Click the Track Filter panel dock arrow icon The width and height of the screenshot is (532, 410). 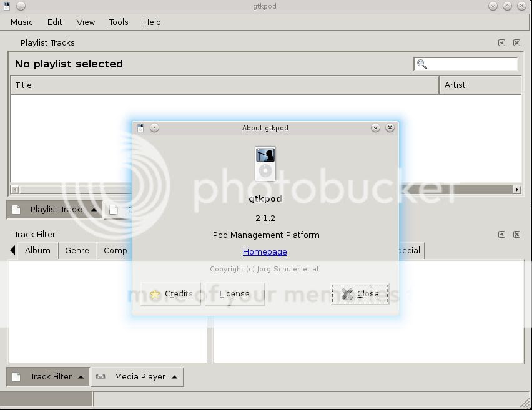[x=501, y=235]
